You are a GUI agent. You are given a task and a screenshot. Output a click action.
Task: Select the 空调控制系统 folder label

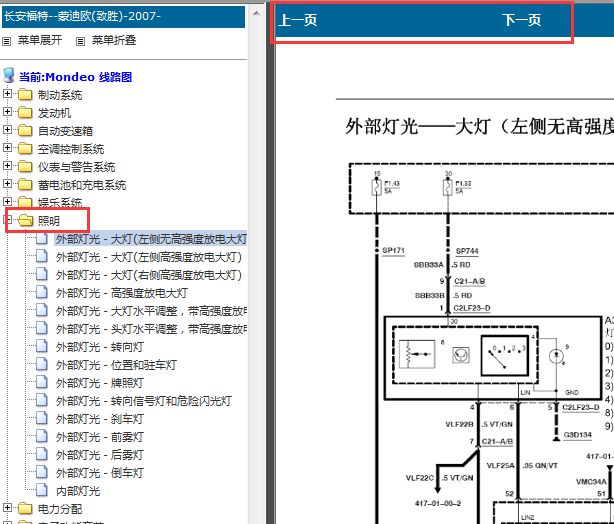tap(71, 149)
